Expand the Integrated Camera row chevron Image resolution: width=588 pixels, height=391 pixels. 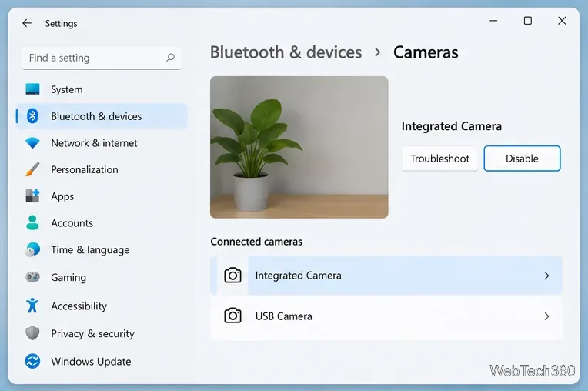[x=546, y=276]
